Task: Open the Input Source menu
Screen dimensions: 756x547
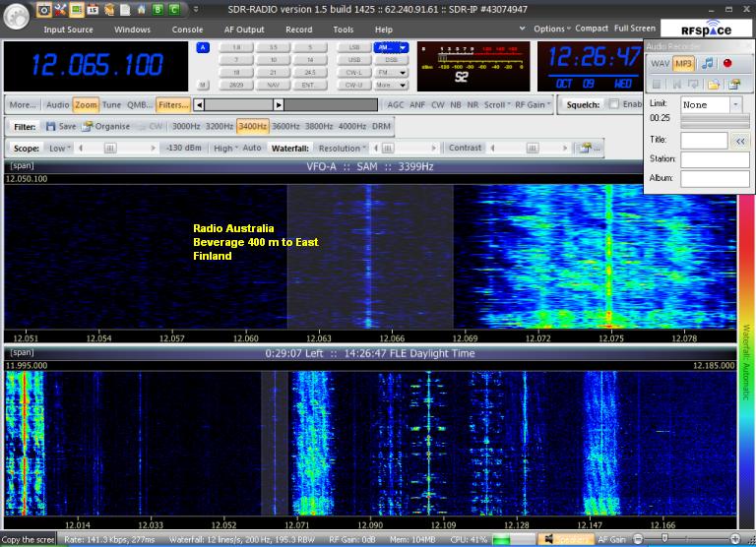Action: click(69, 30)
